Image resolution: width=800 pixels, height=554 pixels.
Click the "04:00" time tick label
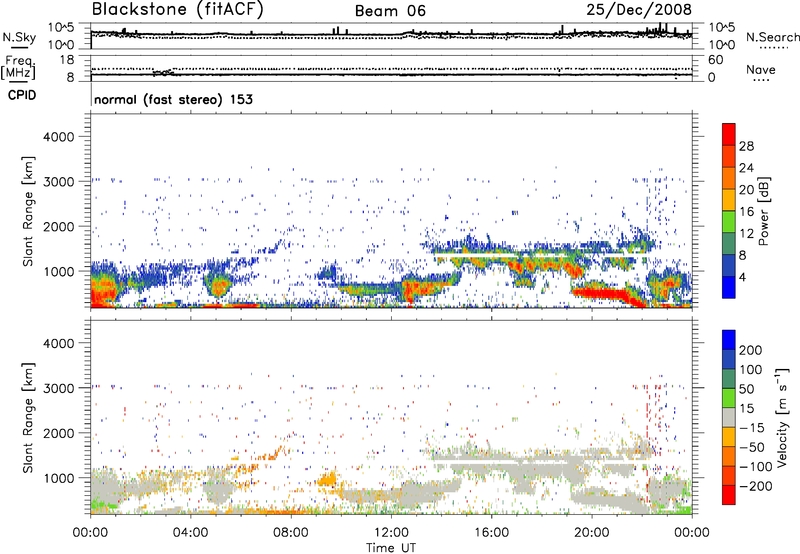pos(190,533)
